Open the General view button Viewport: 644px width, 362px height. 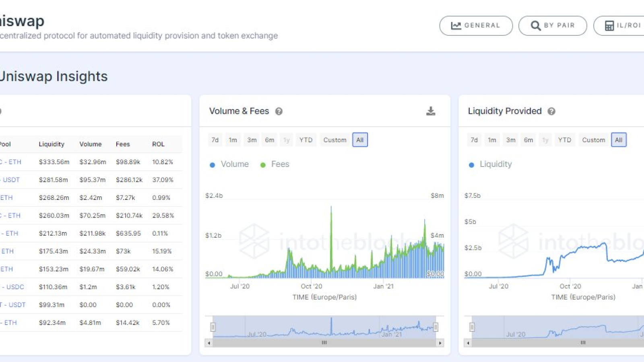(476, 26)
